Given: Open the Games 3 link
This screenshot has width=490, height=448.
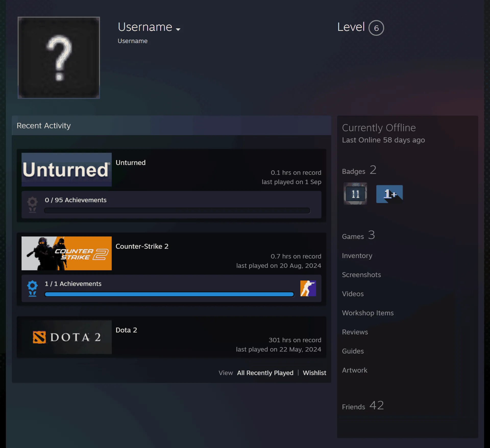Looking at the screenshot, I should (358, 235).
